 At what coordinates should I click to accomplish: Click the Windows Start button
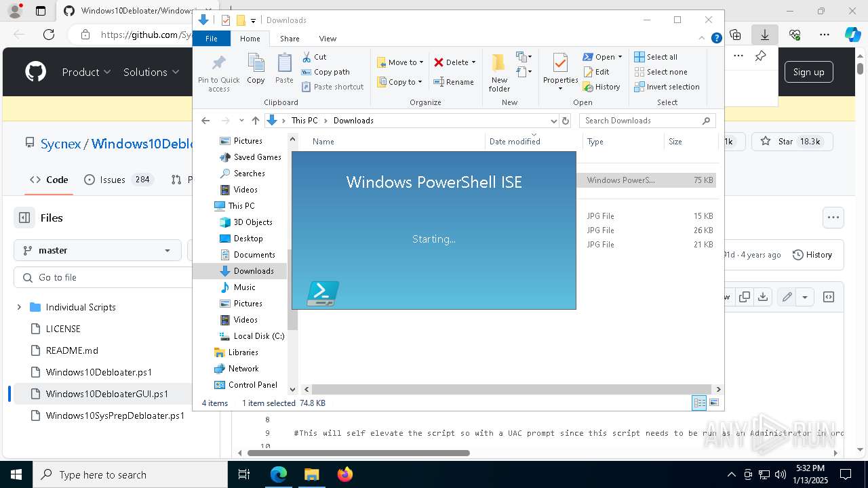coord(16,474)
